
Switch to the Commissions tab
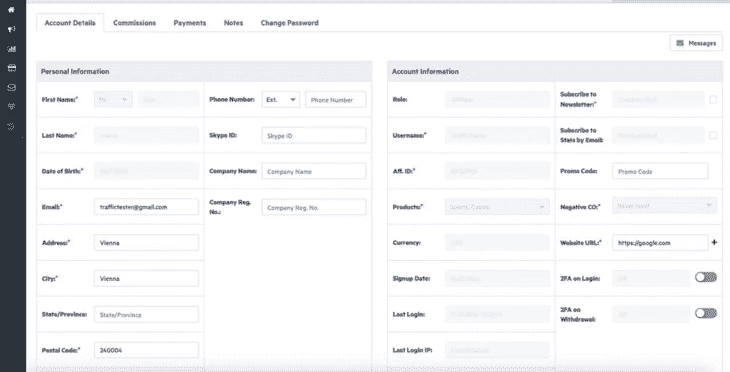click(x=135, y=23)
